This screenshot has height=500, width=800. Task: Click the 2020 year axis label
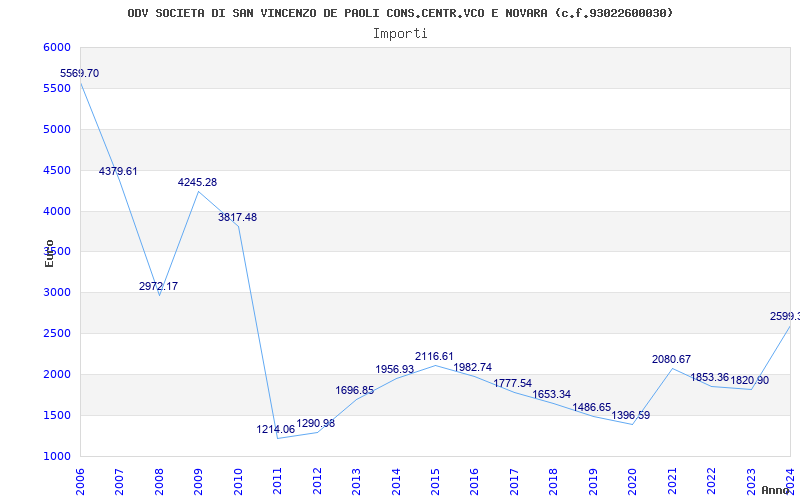point(633,482)
